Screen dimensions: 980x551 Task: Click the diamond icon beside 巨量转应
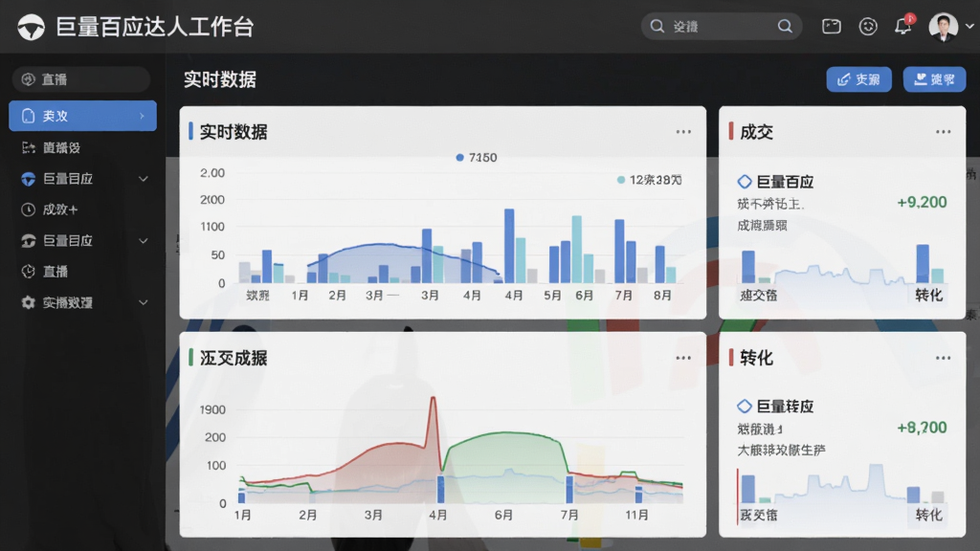click(744, 406)
